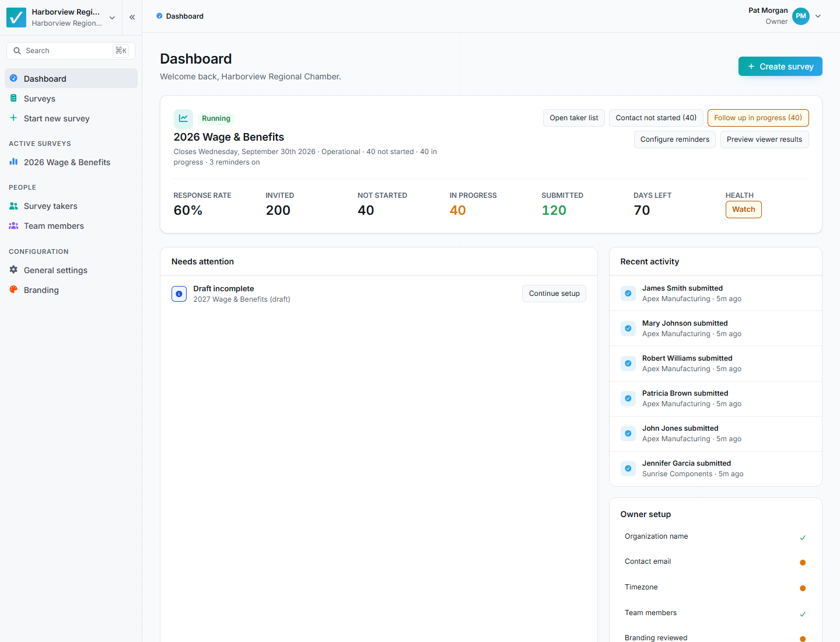The height and width of the screenshot is (642, 840).
Task: Click the invited value "200"
Action: [278, 210]
